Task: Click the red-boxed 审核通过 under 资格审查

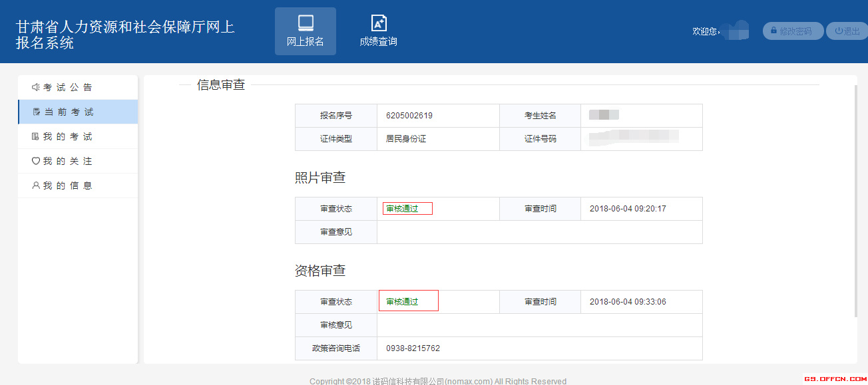Action: 408,301
